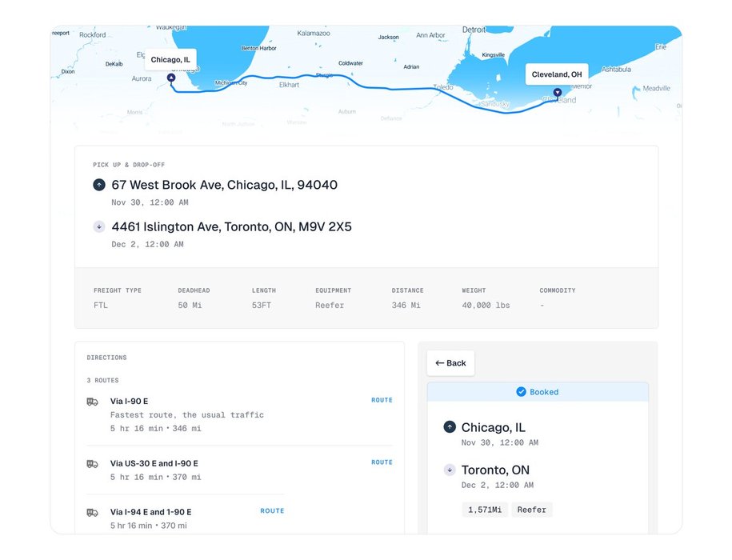Select the Reefer tag in booking card
Viewport: 732px width, 560px height.
tap(532, 510)
